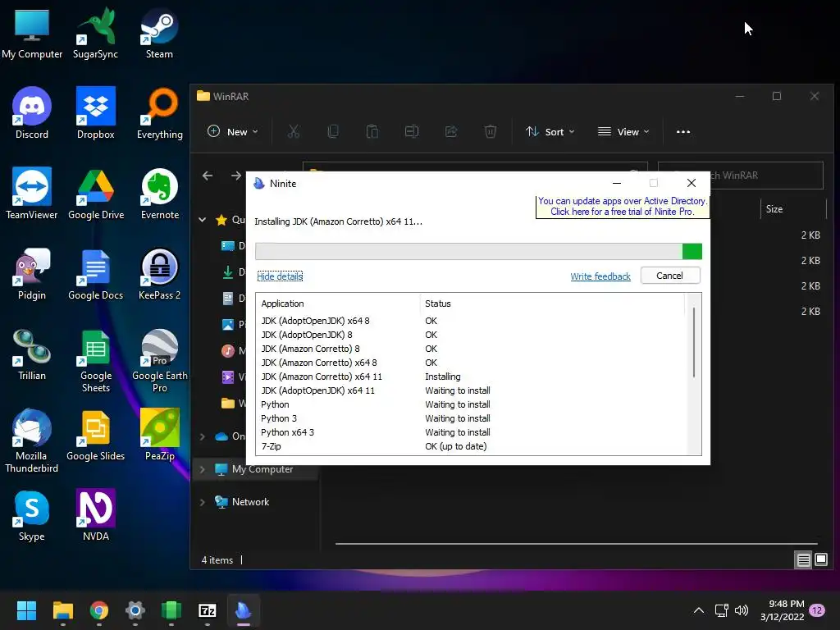Open My Computer desktop icon
840x630 pixels.
[x=32, y=33]
